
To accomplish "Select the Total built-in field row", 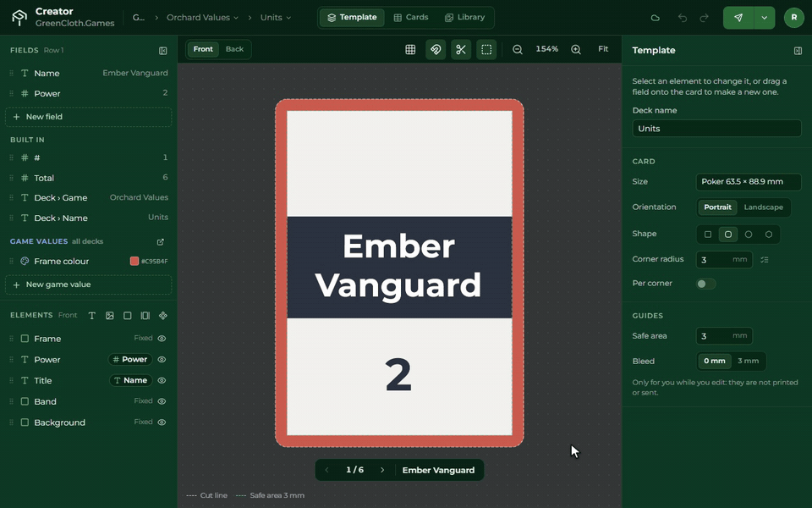I will coord(89,178).
